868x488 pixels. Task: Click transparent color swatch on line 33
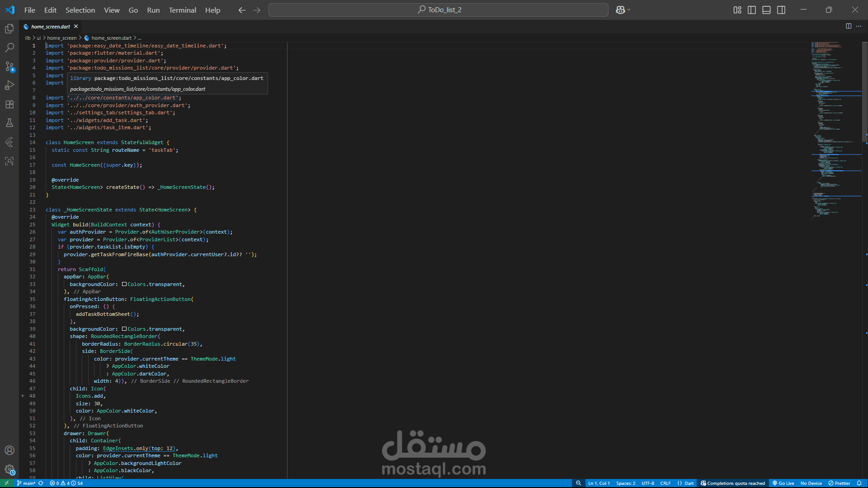coord(124,284)
